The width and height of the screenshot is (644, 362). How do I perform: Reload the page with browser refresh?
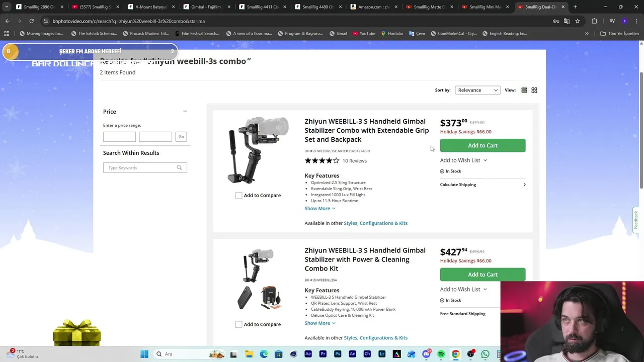pos(31,21)
